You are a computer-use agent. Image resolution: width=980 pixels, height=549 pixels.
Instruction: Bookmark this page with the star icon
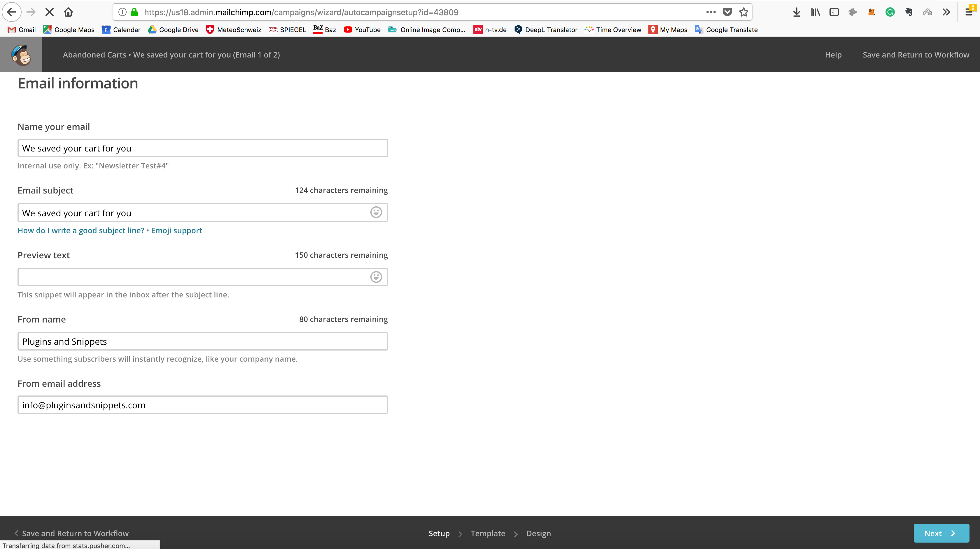click(x=743, y=12)
